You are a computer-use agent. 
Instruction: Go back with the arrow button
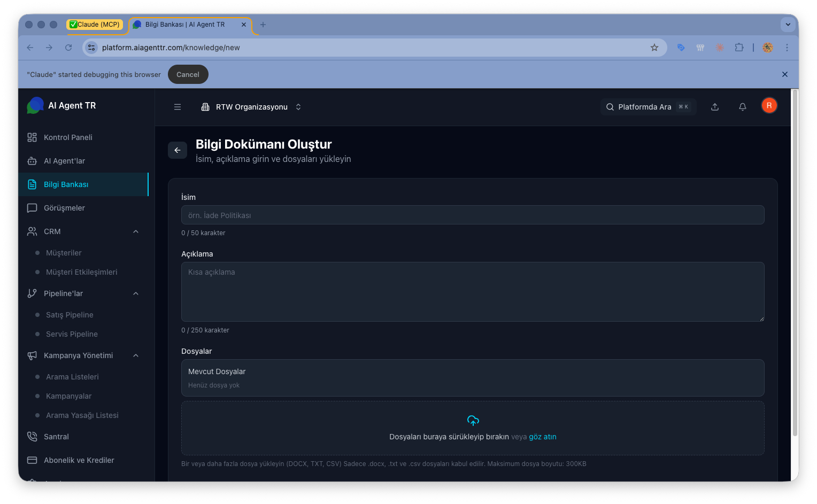178,150
